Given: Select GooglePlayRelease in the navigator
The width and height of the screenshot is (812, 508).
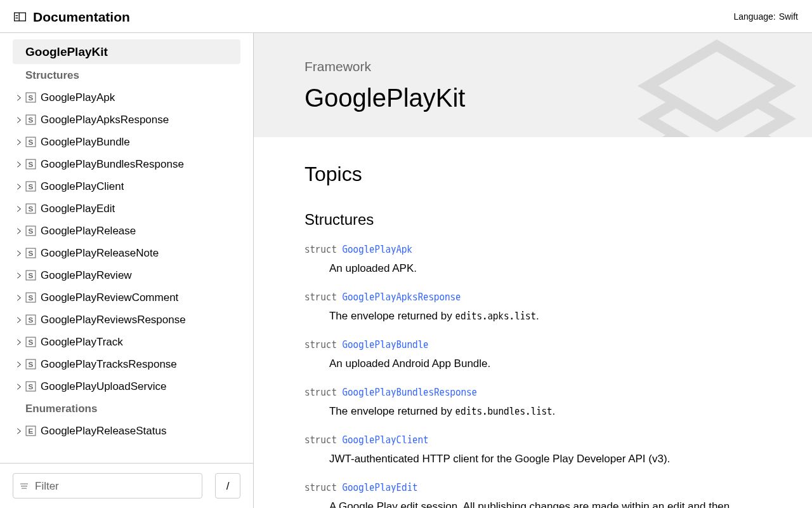Looking at the screenshot, I should click(x=88, y=231).
